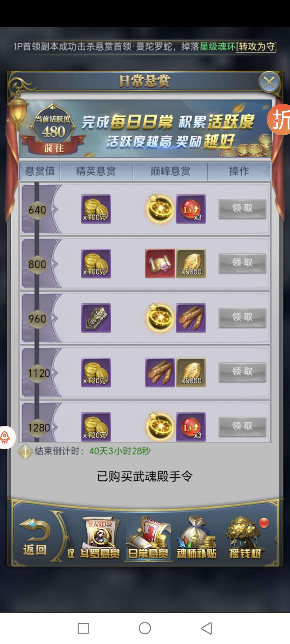This screenshot has width=290, height=644.
Task: Open the orange 折 discount badge
Action: 280,120
